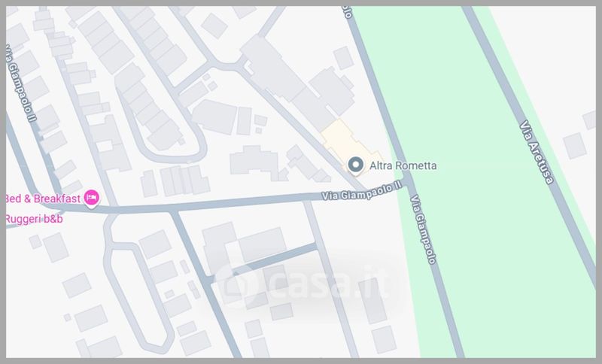Click the pink hotel bed pin icon
602x364 pixels.
pyautogui.click(x=91, y=199)
